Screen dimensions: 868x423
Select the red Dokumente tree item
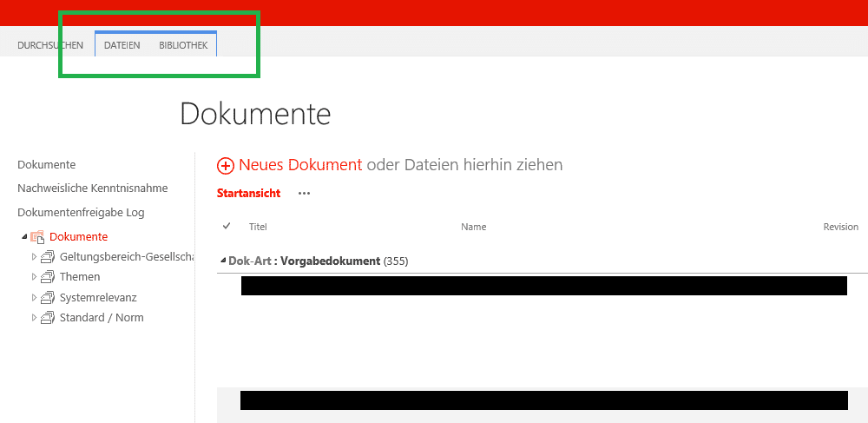[79, 236]
